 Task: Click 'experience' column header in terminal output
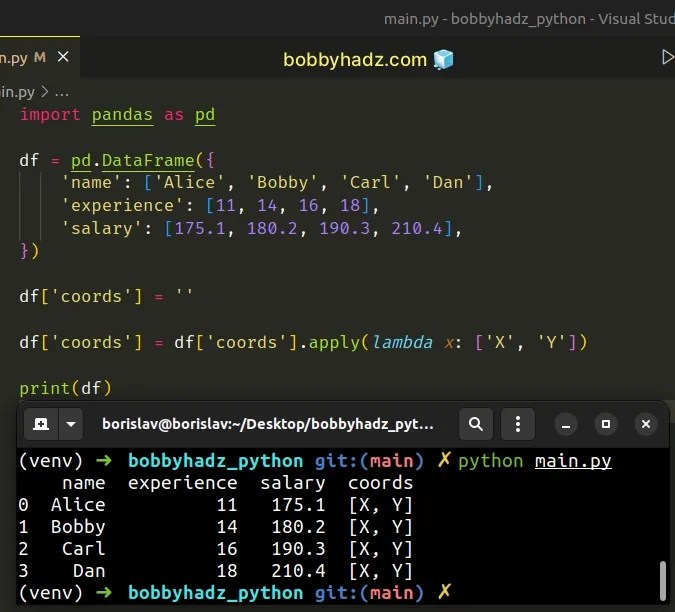(x=183, y=483)
